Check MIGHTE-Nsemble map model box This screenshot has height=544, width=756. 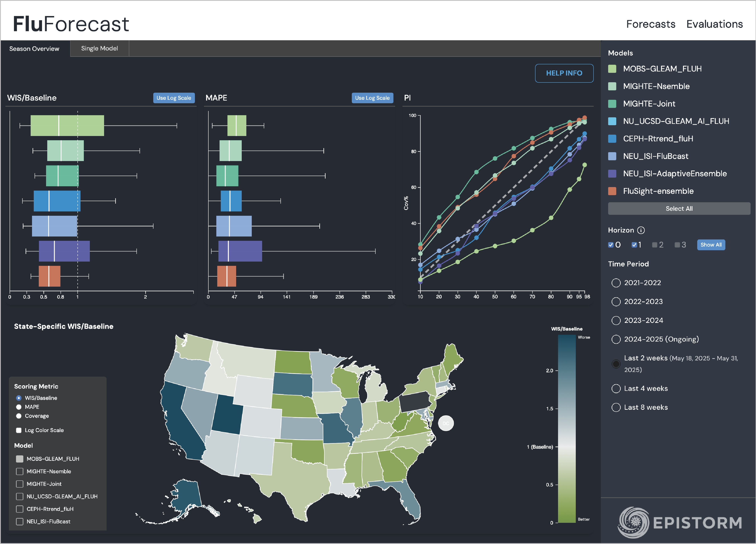(20, 471)
